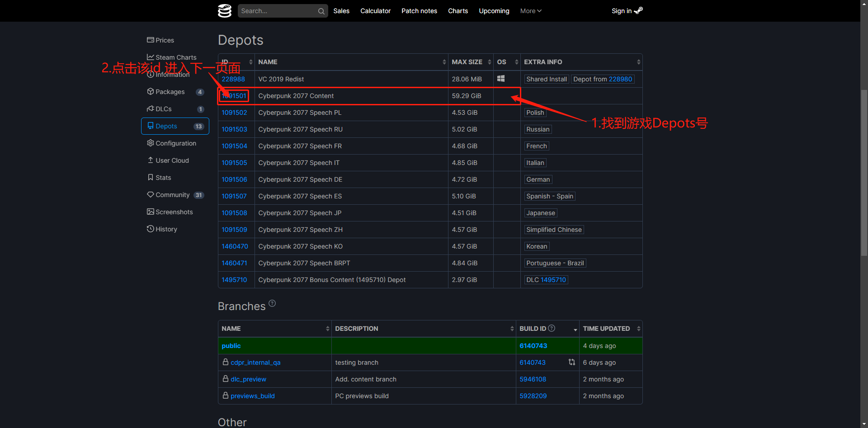The height and width of the screenshot is (428, 868).
Task: Open depot ID 1091501
Action: coord(234,96)
